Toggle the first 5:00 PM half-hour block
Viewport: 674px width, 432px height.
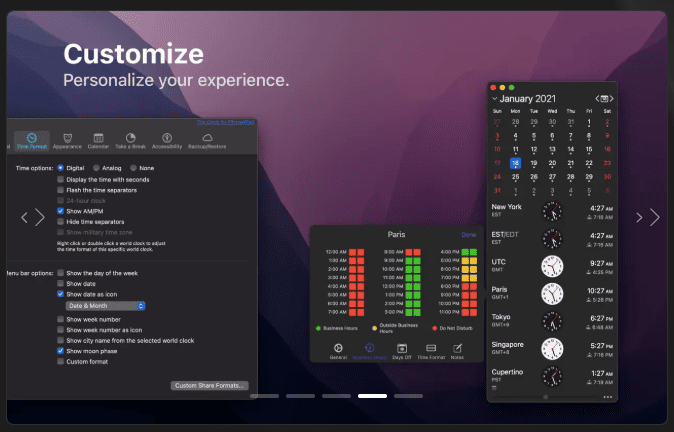click(x=465, y=260)
